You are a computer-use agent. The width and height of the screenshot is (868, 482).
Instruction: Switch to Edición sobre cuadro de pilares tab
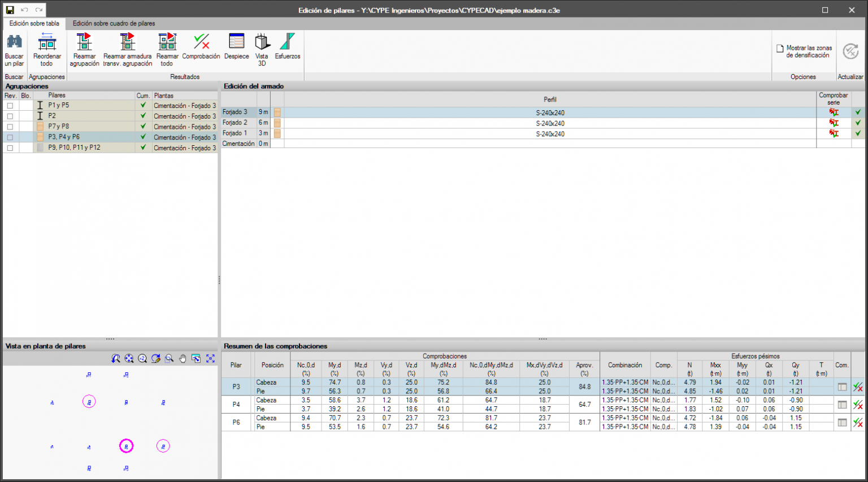coord(114,24)
